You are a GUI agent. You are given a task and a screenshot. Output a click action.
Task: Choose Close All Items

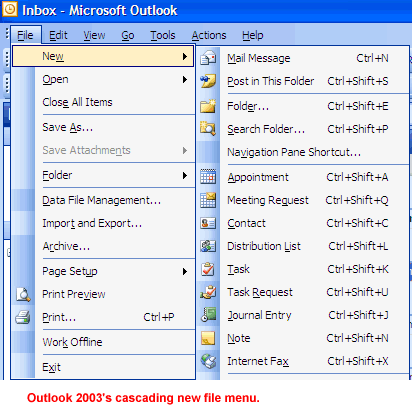(x=103, y=102)
